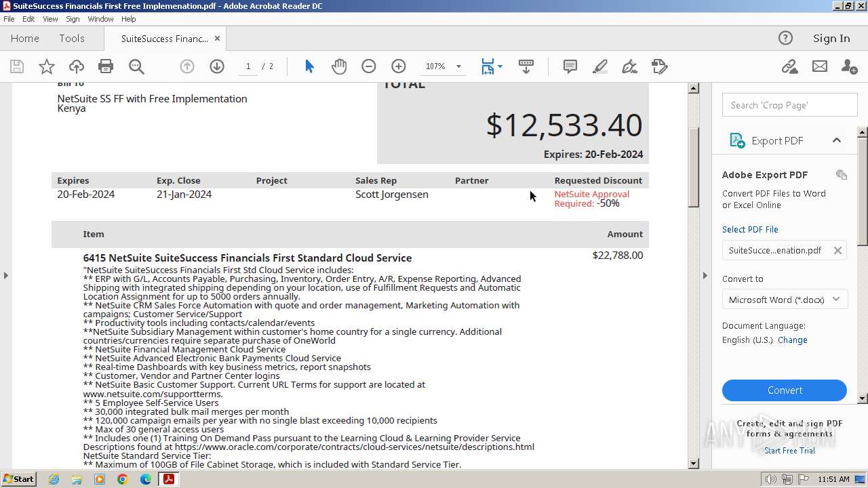Open the View menu

pyautogui.click(x=50, y=19)
